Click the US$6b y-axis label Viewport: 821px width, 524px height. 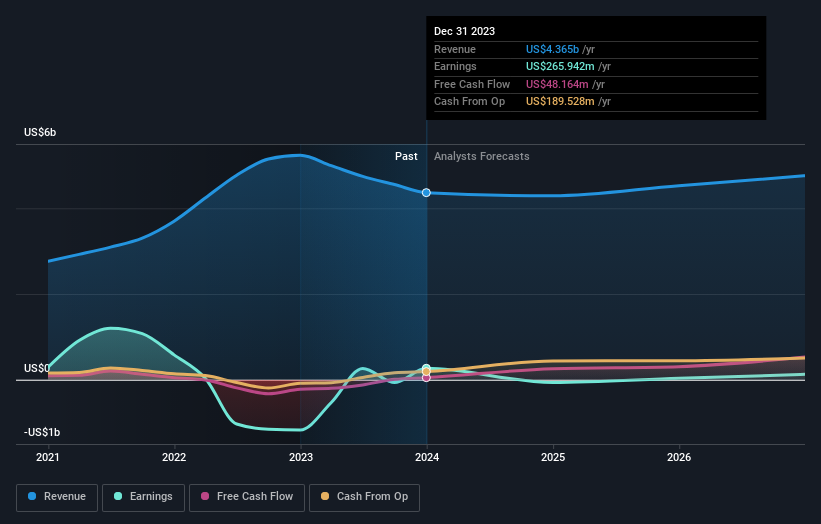[x=40, y=132]
